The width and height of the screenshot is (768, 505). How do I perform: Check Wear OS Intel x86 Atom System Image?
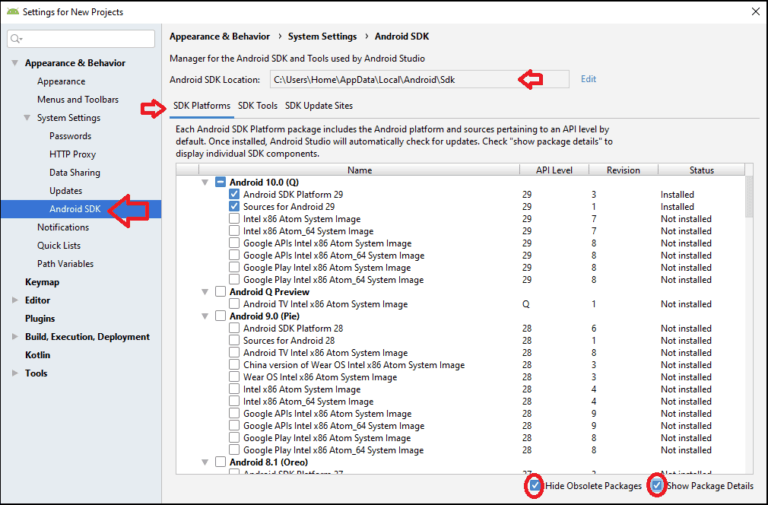234,377
